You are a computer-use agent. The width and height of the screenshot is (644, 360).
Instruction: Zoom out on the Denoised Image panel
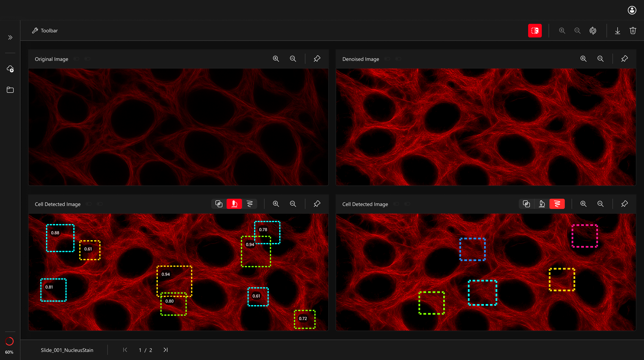[600, 59]
